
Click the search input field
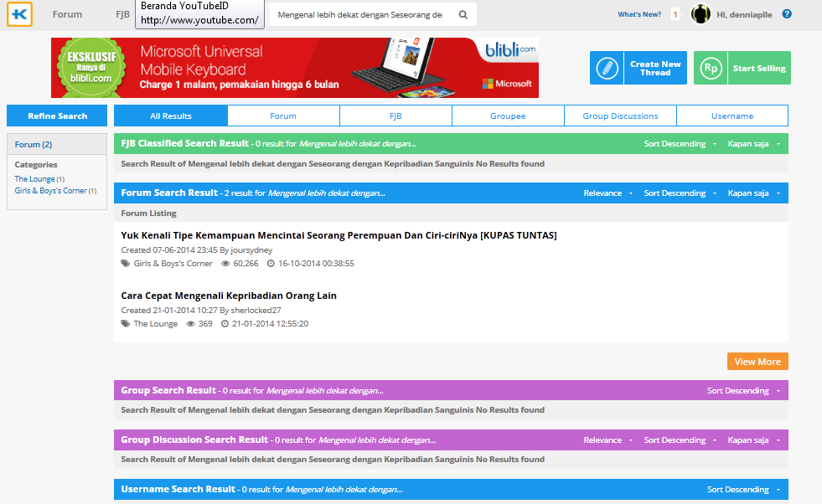click(360, 15)
